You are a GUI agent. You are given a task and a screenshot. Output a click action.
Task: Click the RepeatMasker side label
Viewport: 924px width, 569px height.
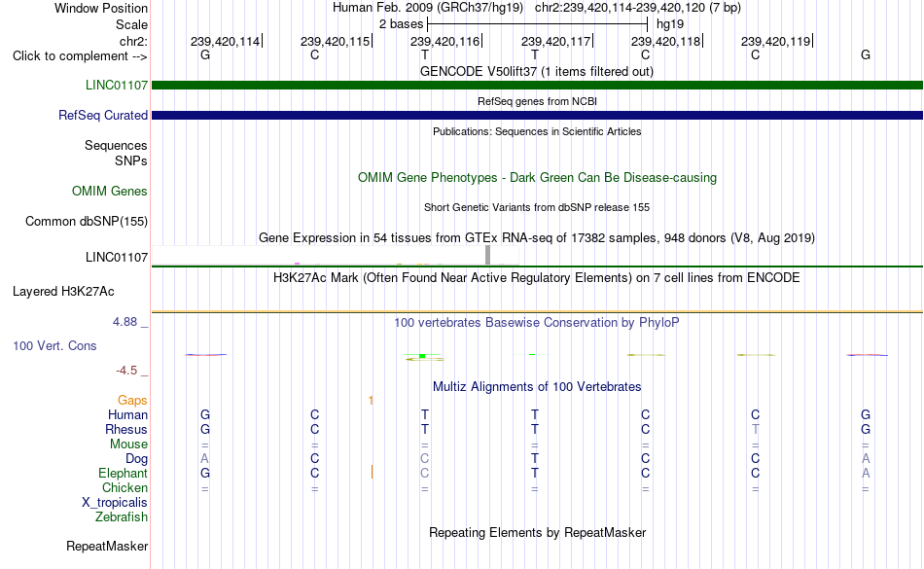pos(107,547)
